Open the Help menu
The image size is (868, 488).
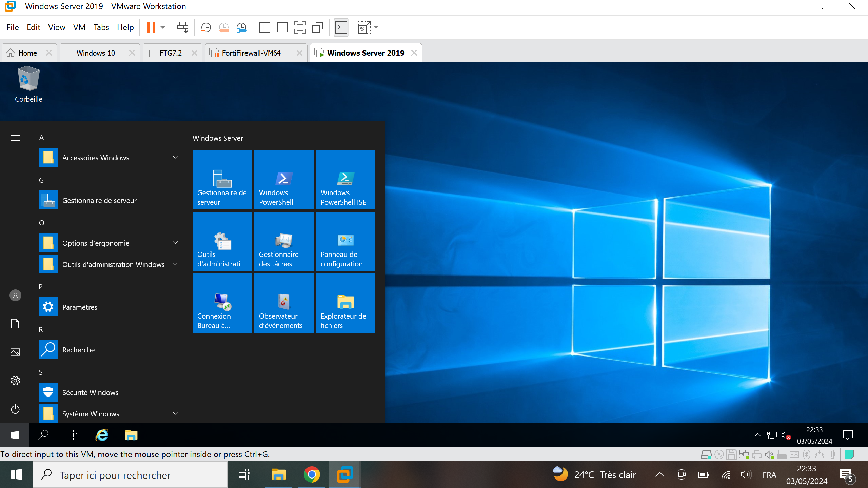[125, 27]
